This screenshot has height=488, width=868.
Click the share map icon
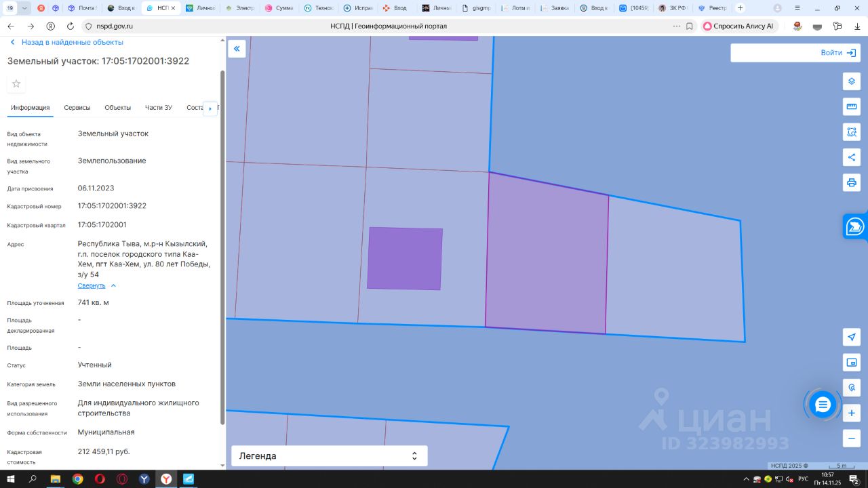(852, 157)
